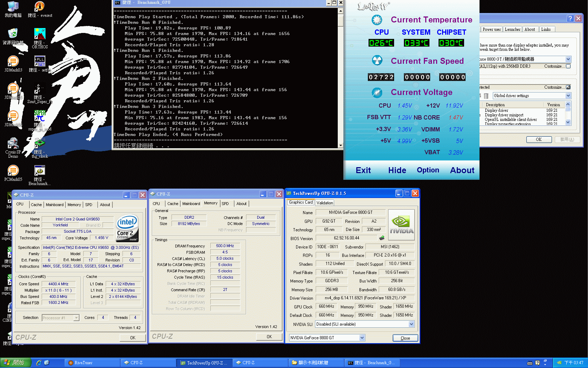The image size is (588, 368).
Task: Click OK in the RivaTuner window
Action: click(x=539, y=139)
